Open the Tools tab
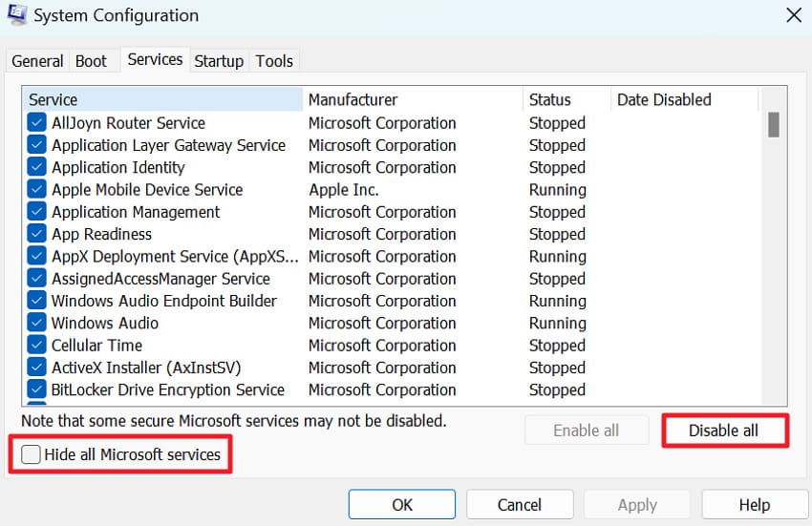 (274, 61)
